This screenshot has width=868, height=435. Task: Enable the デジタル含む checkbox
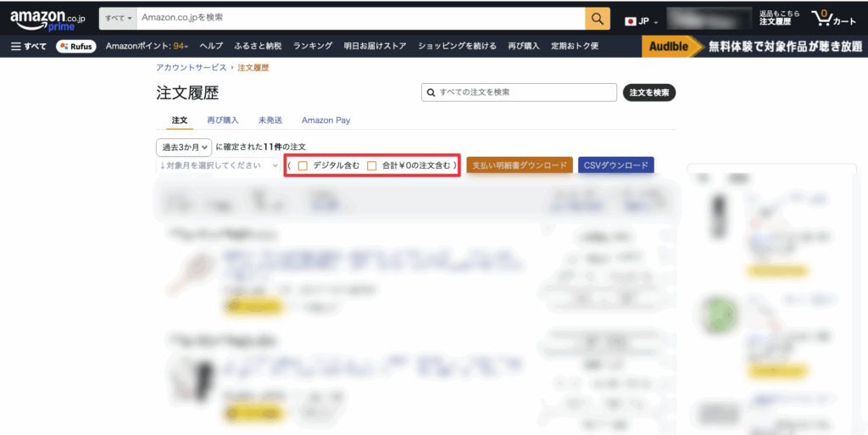[x=303, y=165]
